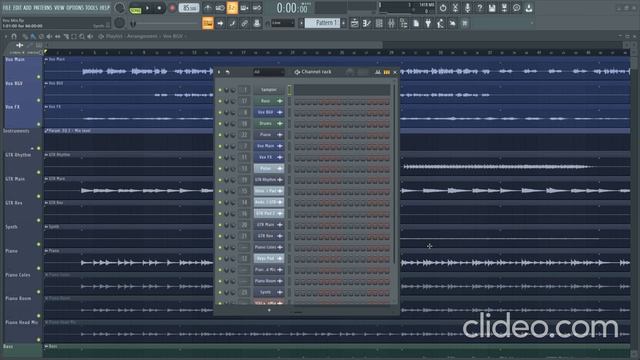Open the browser icon in toolbar

point(404,24)
